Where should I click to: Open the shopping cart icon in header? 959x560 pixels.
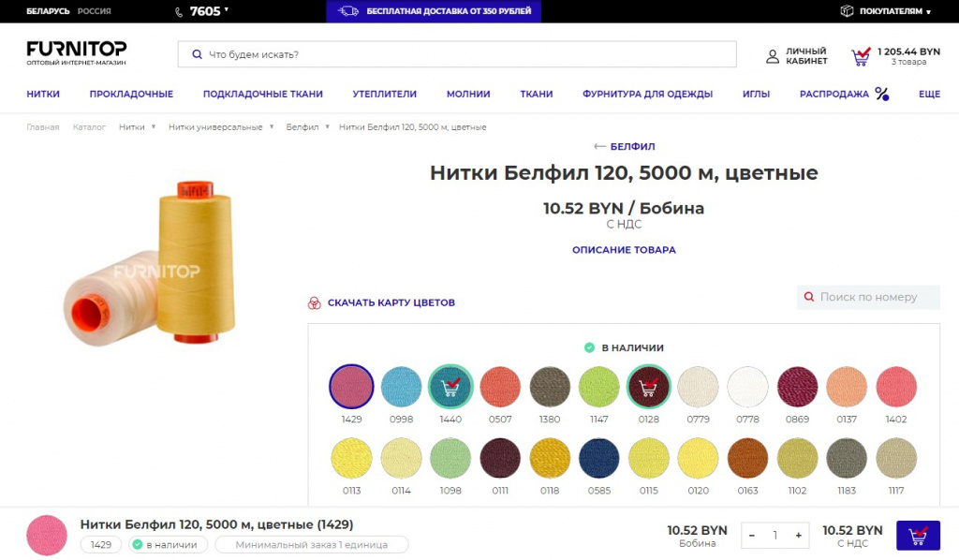861,56
